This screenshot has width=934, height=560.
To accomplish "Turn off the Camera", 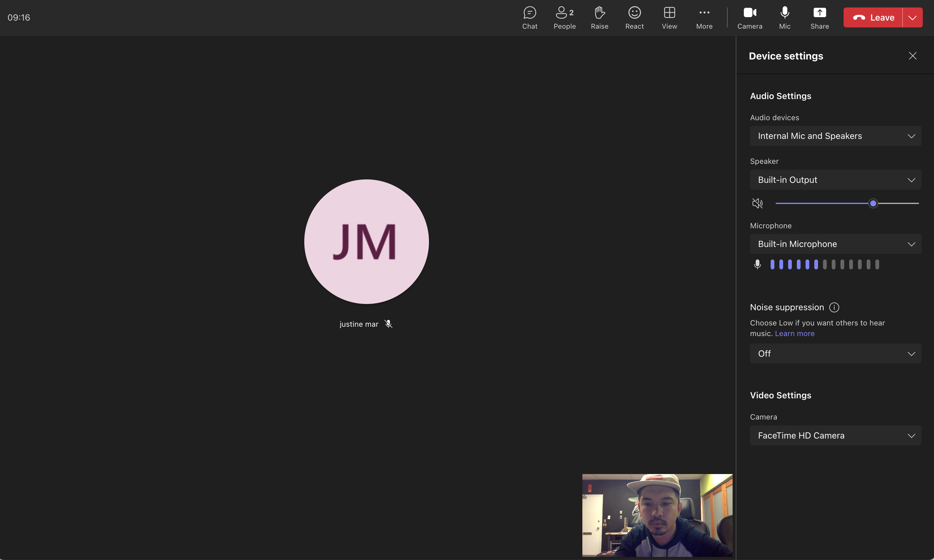I will pos(749,17).
